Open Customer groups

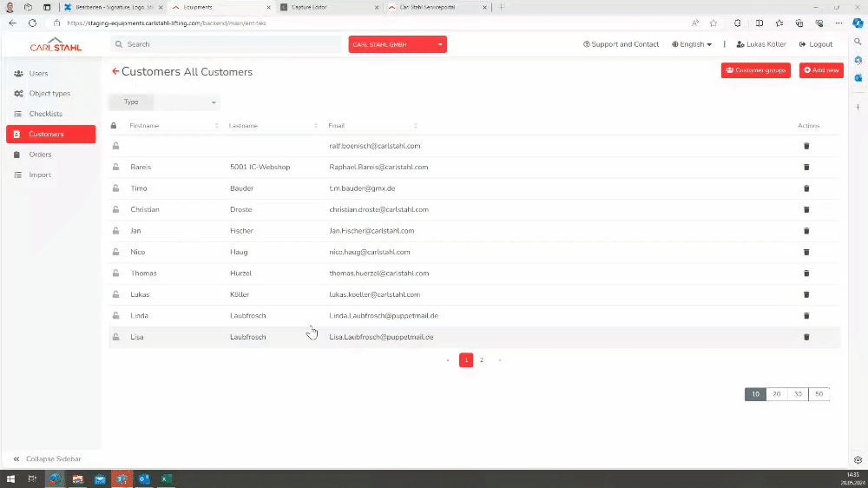[x=755, y=70]
